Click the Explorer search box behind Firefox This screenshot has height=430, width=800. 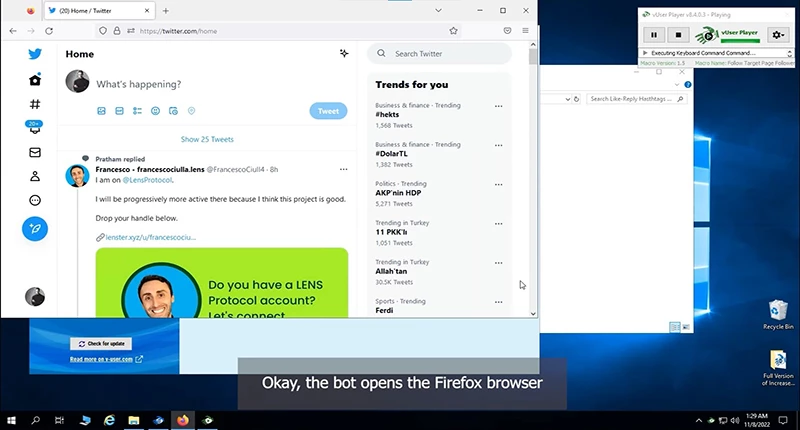pyautogui.click(x=635, y=99)
